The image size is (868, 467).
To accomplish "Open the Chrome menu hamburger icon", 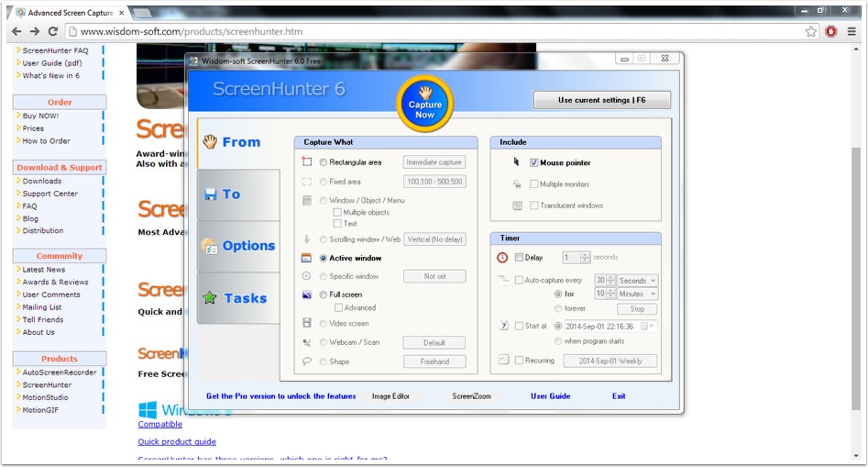I will pos(852,31).
